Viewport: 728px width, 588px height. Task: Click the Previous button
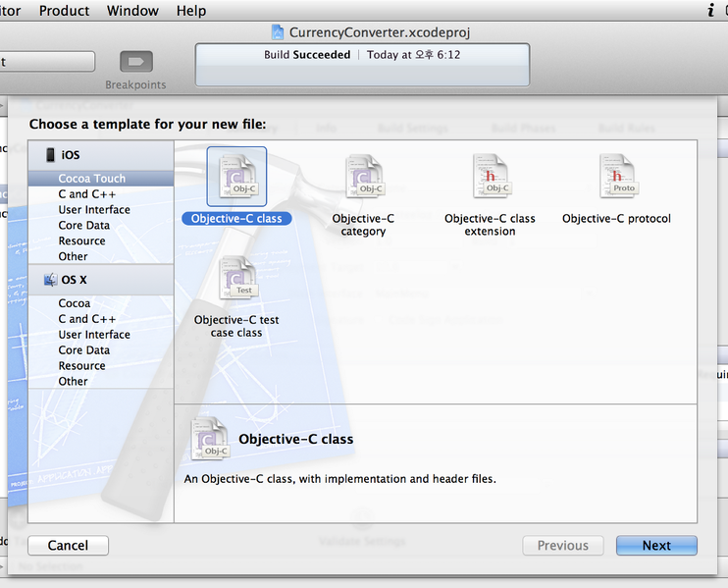(562, 546)
